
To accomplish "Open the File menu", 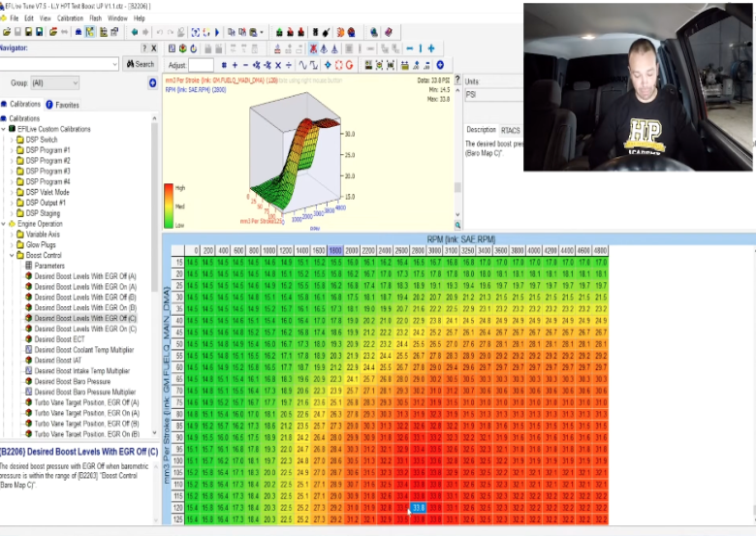I will point(14,18).
